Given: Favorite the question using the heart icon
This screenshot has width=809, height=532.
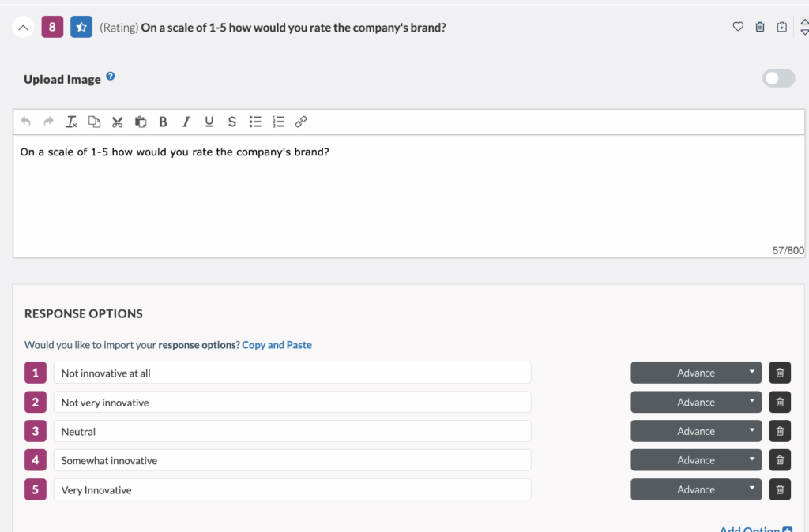Looking at the screenshot, I should point(738,26).
